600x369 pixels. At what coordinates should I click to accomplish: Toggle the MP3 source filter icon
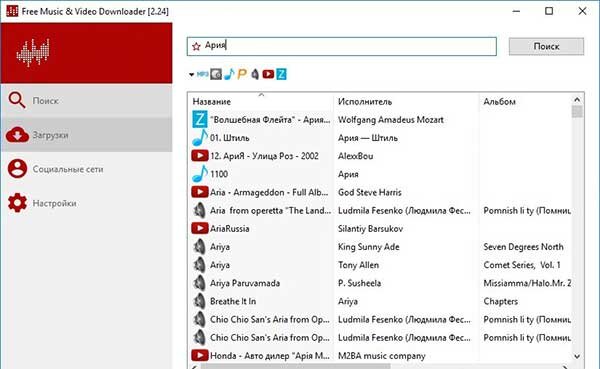[202, 74]
